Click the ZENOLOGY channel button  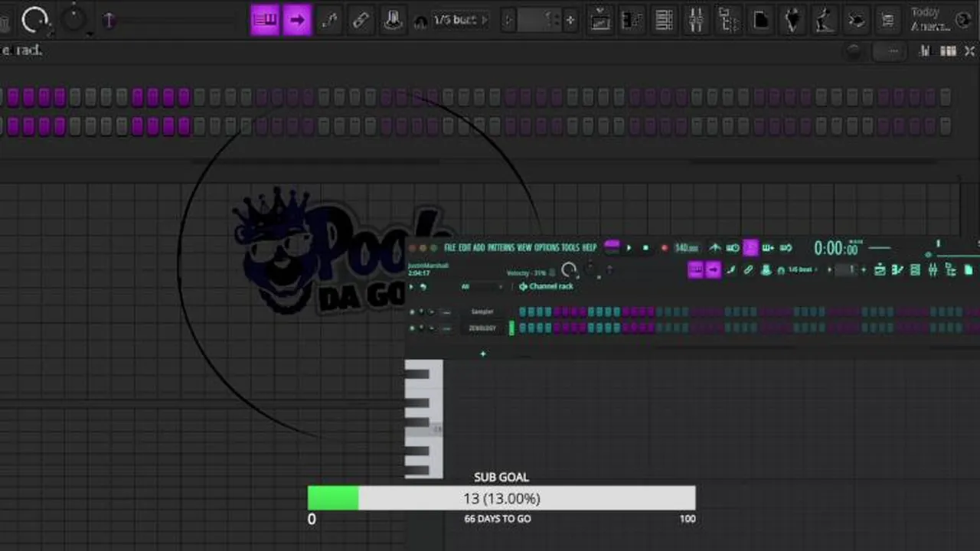coord(482,328)
